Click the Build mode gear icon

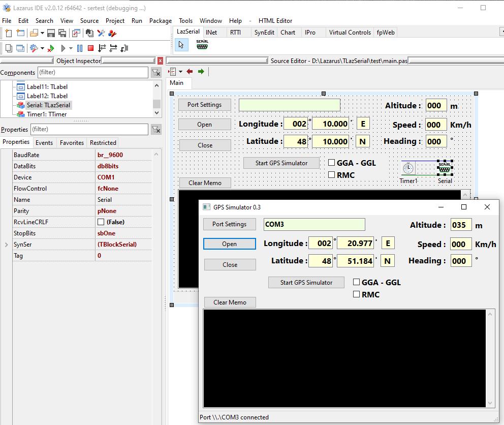pyautogui.click(x=34, y=48)
